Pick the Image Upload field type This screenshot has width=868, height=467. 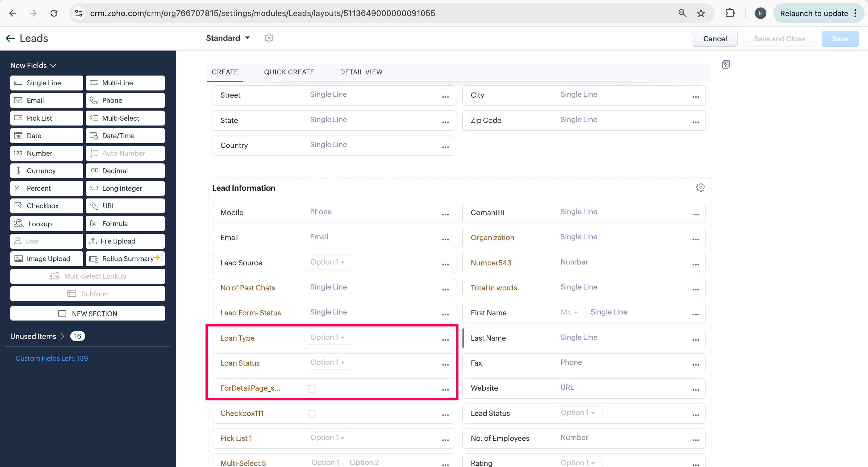(x=46, y=258)
